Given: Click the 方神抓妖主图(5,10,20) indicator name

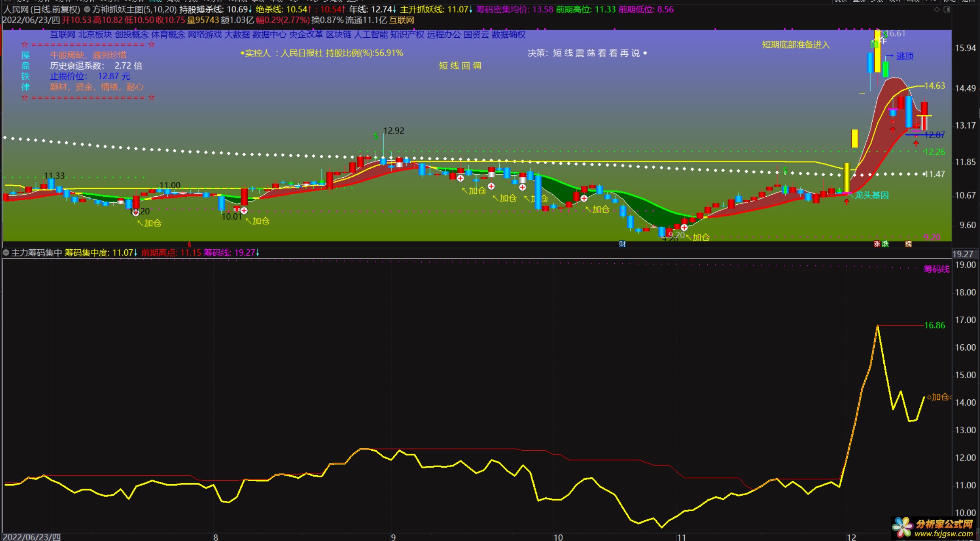Looking at the screenshot, I should tap(134, 9).
